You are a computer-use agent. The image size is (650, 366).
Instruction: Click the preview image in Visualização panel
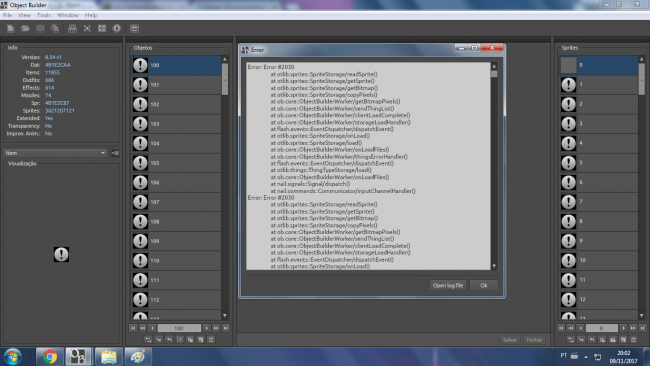[x=61, y=254]
